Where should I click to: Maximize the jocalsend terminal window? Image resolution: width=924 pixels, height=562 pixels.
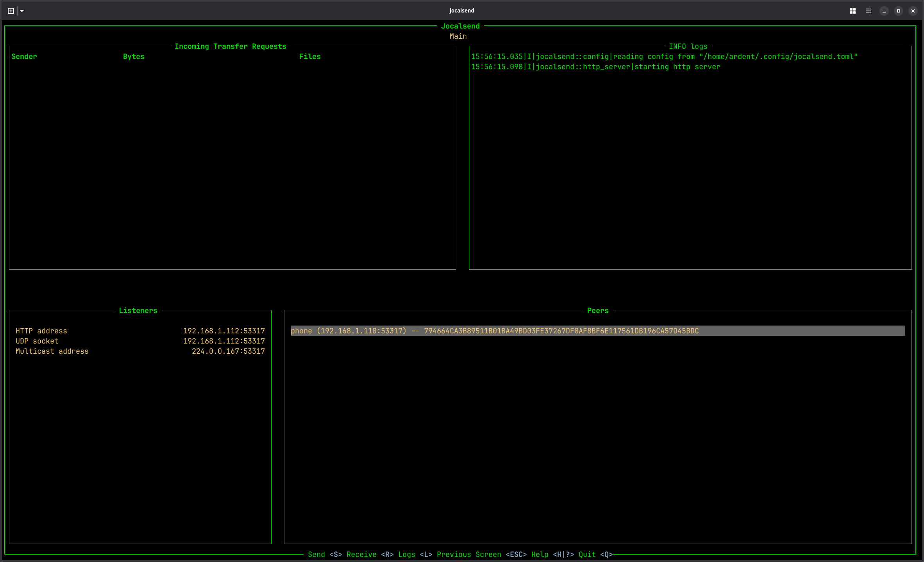point(898,11)
